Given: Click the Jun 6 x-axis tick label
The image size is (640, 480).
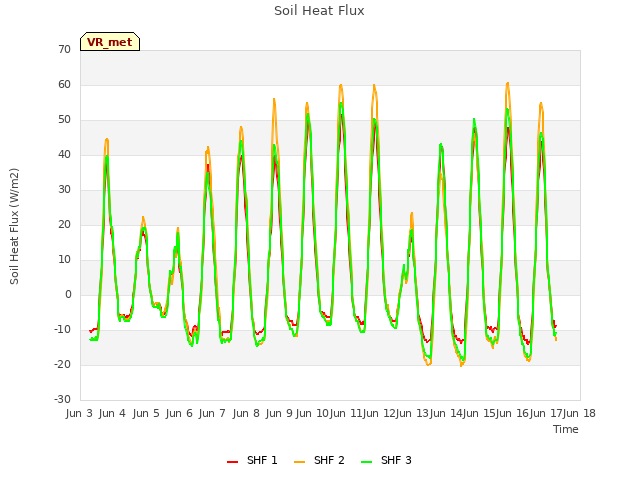Looking at the screenshot, I should [x=179, y=413].
